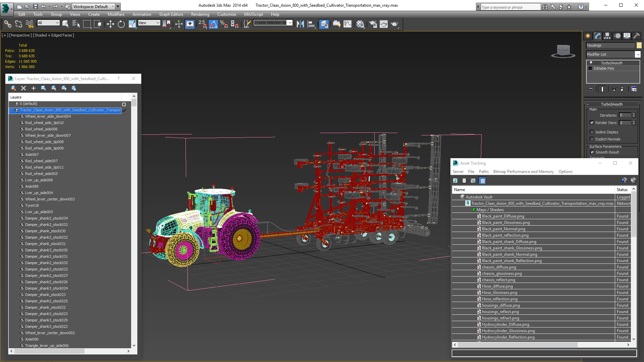Click the Mirror tool icon

click(301, 24)
